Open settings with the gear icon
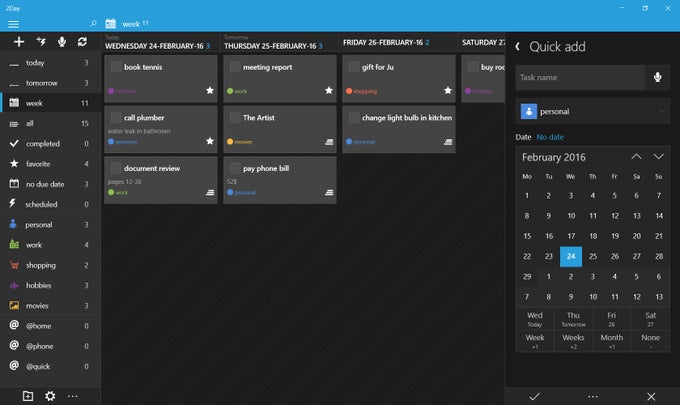This screenshot has height=405, width=680. point(49,396)
